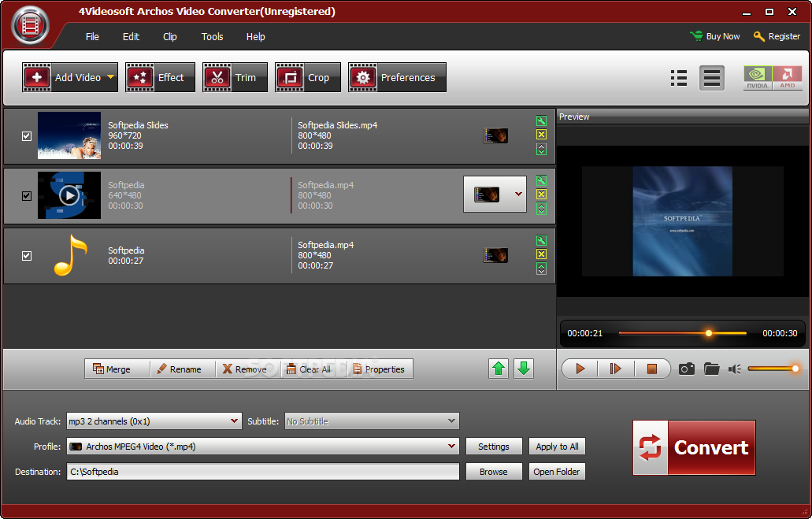Click the Merge button

[x=117, y=369]
